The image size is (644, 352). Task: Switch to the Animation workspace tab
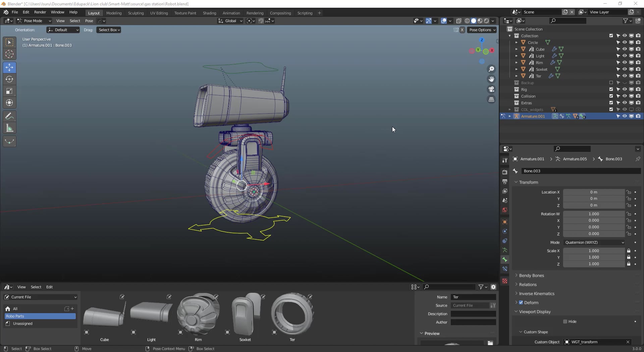pos(231,13)
